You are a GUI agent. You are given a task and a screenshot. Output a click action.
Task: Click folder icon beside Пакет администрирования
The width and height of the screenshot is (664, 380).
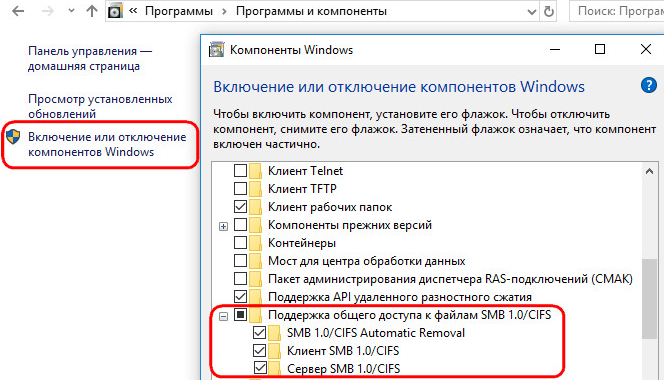click(255, 279)
